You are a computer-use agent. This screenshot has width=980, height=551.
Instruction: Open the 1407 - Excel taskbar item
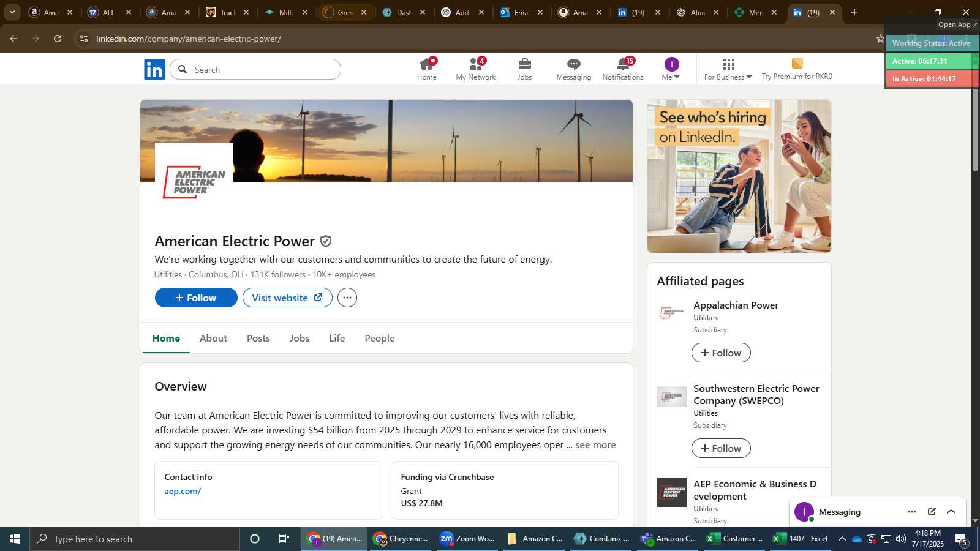tap(802, 539)
